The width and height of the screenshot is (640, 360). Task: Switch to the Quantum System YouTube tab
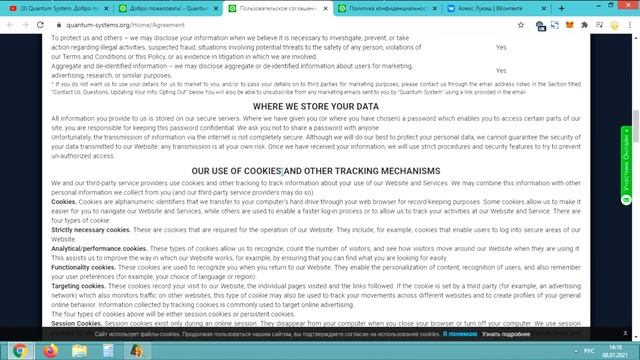(55, 8)
